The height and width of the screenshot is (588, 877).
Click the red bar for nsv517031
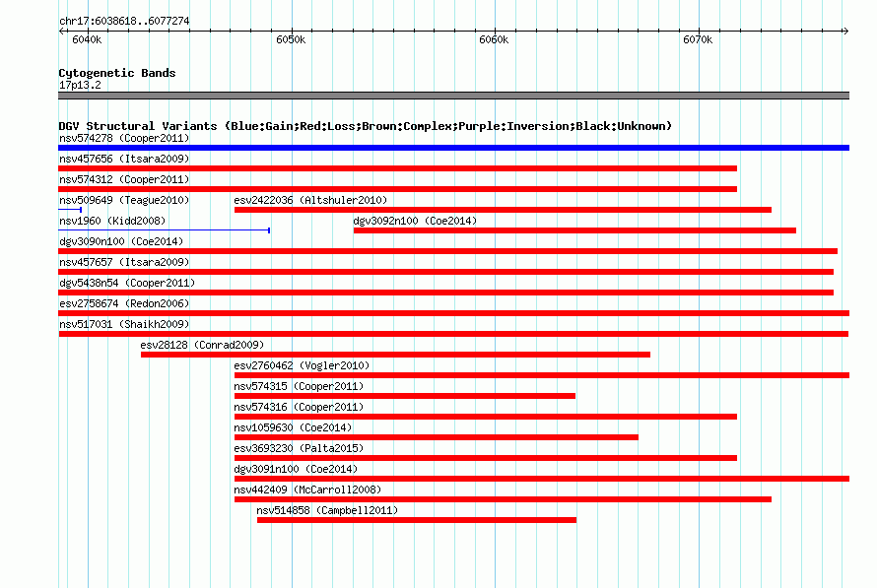[x=453, y=334]
